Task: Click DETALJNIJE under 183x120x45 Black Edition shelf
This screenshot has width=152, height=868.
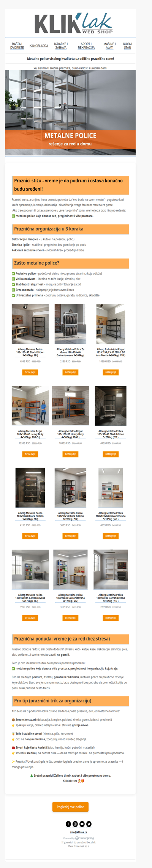Action: (30, 372)
